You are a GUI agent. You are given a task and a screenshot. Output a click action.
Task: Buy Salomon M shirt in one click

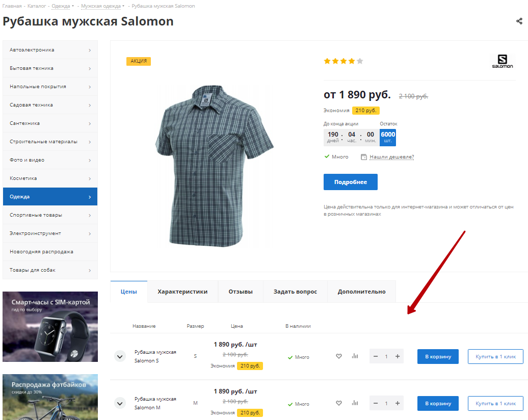point(495,404)
